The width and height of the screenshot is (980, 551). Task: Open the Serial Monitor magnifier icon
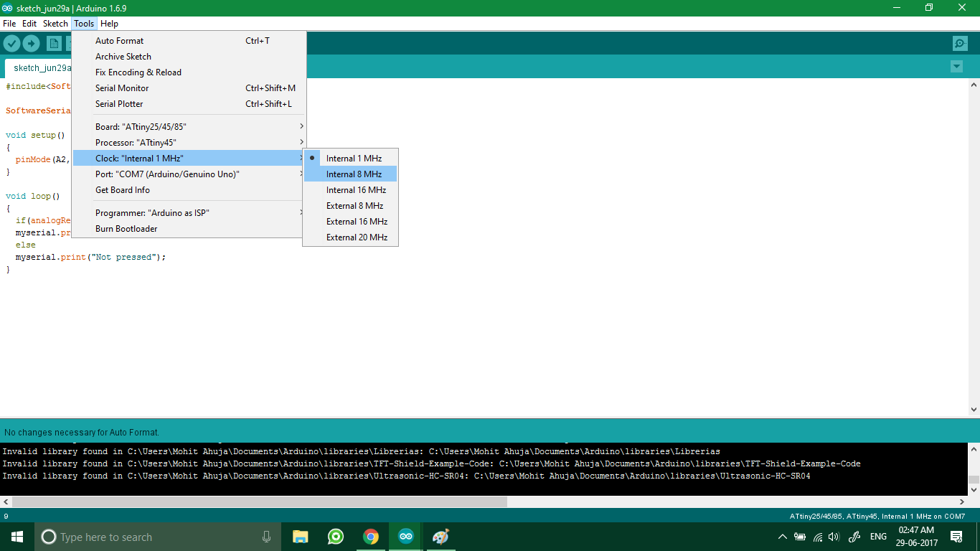point(960,44)
